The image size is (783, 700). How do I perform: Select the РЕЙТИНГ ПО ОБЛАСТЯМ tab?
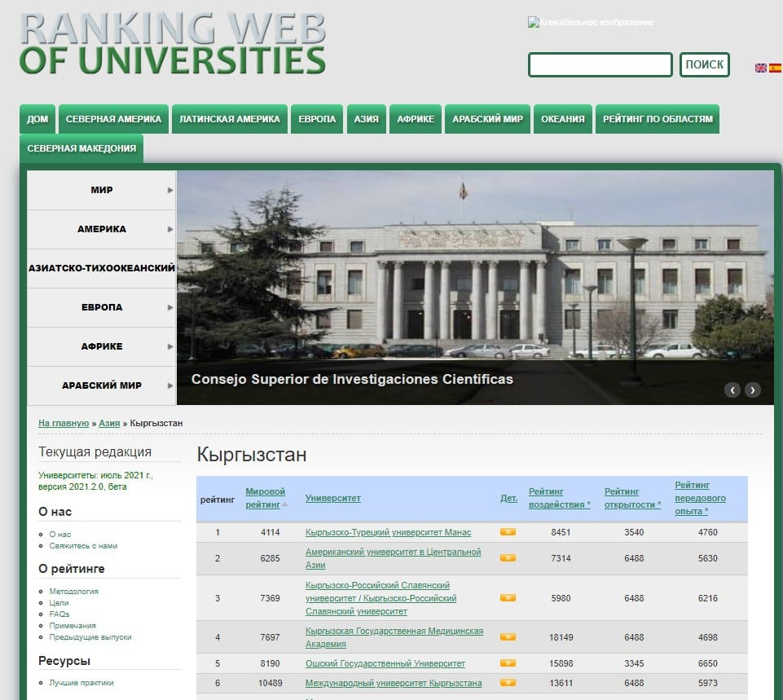[657, 119]
